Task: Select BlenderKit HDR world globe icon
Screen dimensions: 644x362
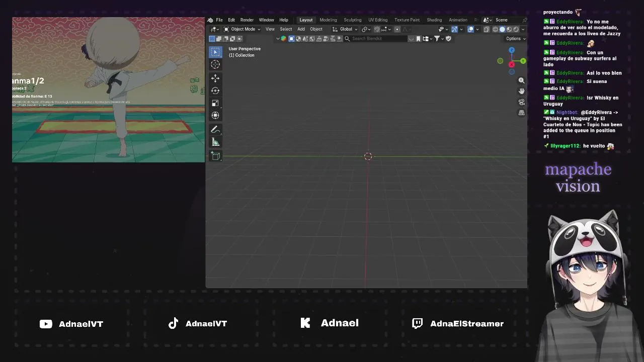Action: point(312,39)
